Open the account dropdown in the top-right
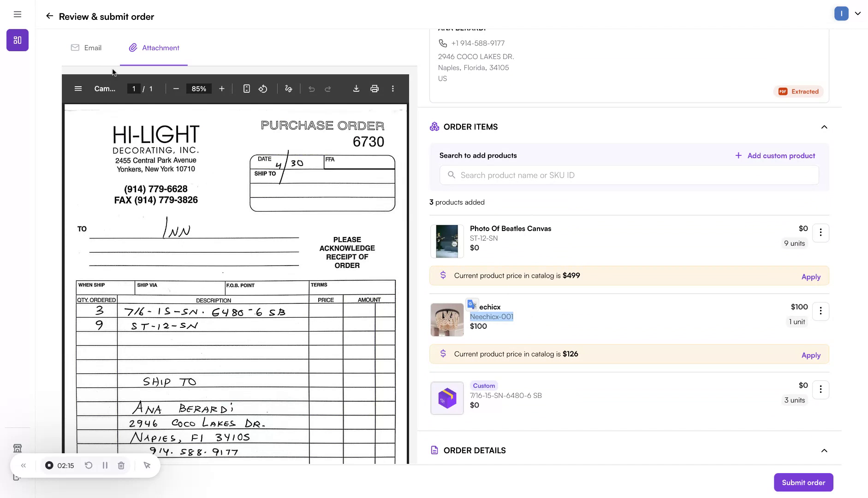Viewport: 868px width, 498px height. (858, 13)
